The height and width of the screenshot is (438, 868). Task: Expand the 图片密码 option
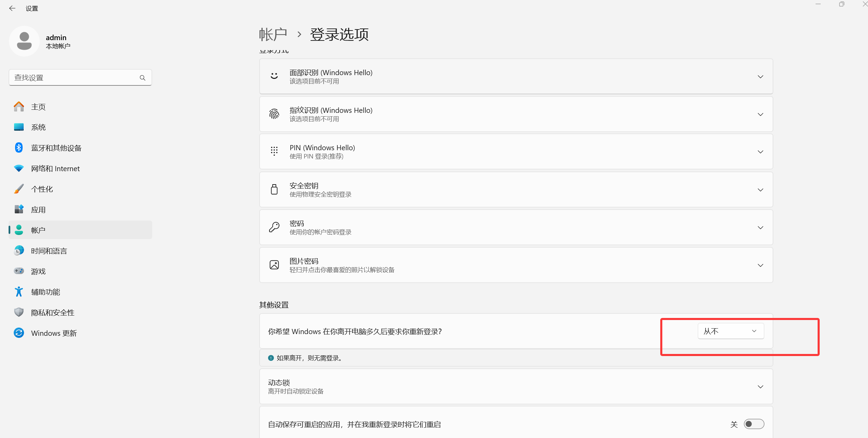(x=760, y=265)
